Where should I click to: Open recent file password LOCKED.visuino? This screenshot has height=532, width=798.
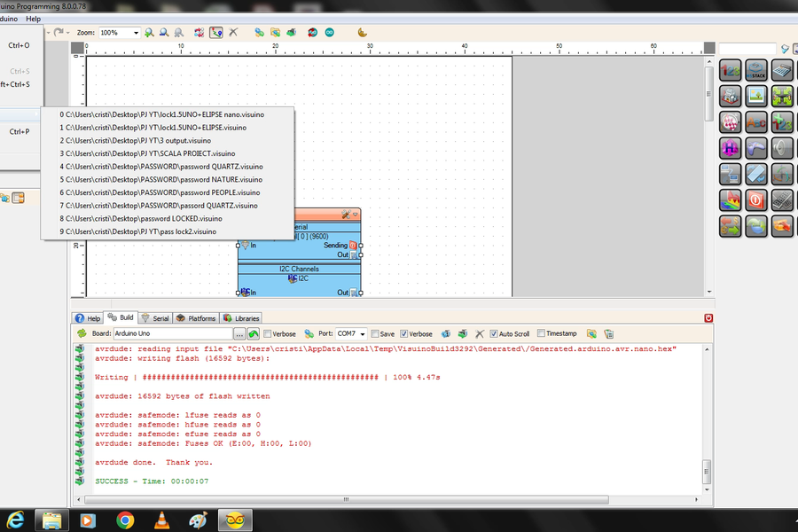pyautogui.click(x=167, y=219)
